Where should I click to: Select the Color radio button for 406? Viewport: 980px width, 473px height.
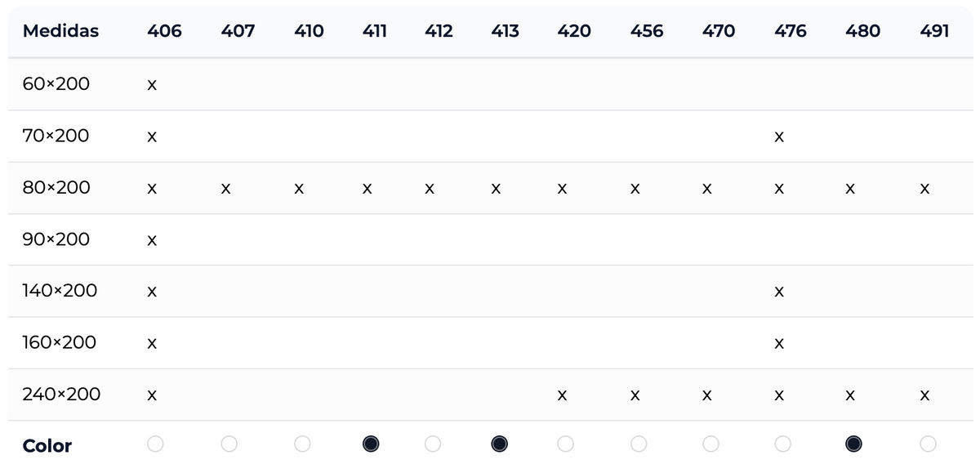coord(155,444)
